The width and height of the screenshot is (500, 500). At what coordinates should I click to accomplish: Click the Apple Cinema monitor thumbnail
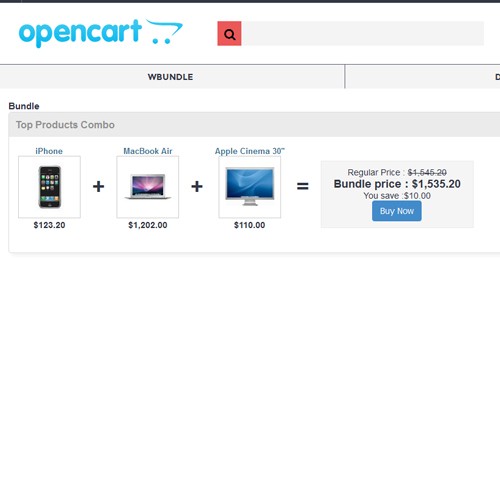pyautogui.click(x=250, y=187)
